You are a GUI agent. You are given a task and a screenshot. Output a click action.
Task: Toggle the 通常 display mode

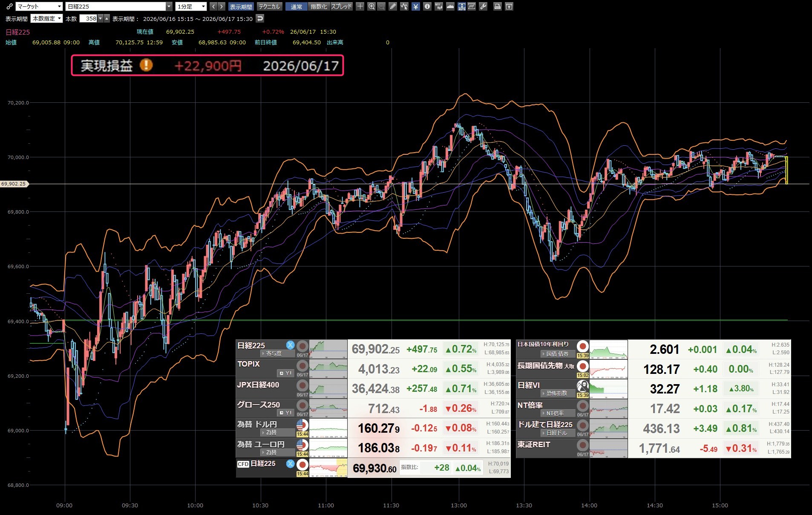click(x=296, y=6)
